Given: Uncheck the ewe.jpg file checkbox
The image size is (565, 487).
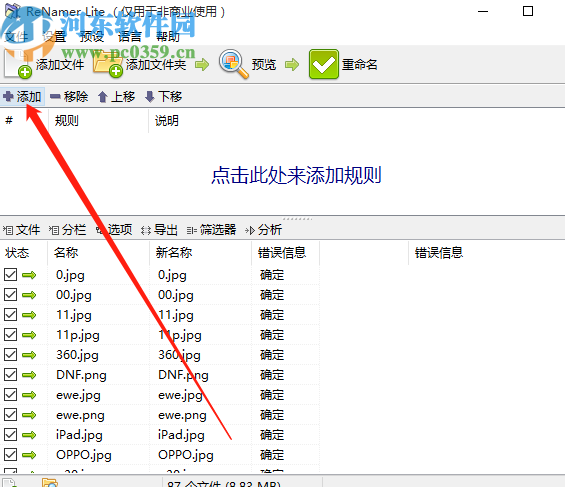Looking at the screenshot, I should pyautogui.click(x=10, y=394).
